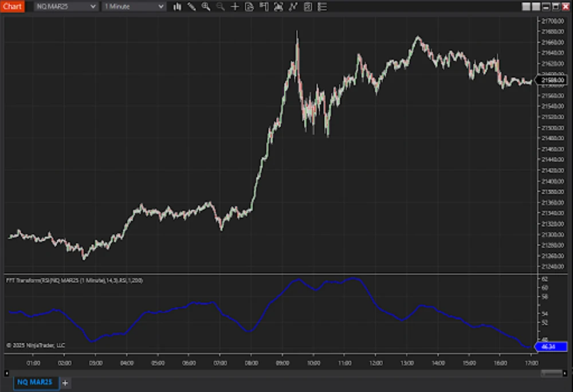
Task: Open the Strategies dialog
Action: [x=308, y=6]
